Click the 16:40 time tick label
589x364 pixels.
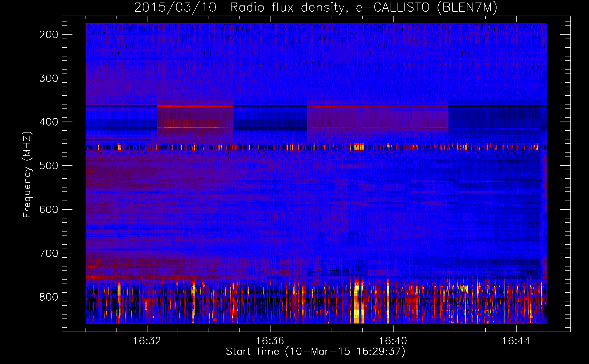(393, 341)
